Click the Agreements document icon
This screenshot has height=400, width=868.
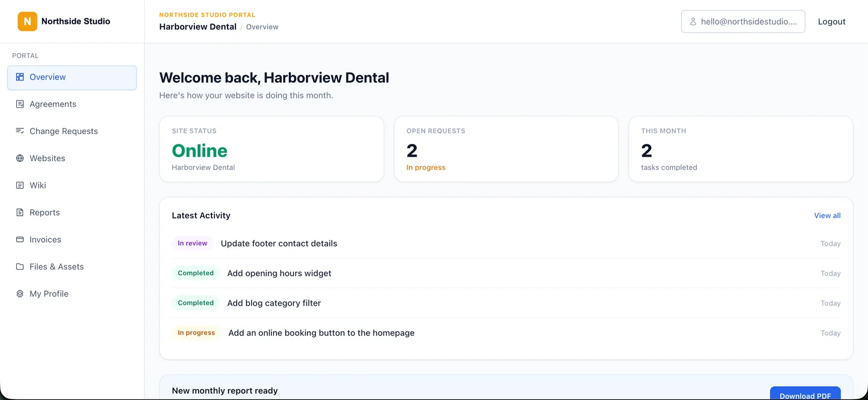tap(20, 104)
